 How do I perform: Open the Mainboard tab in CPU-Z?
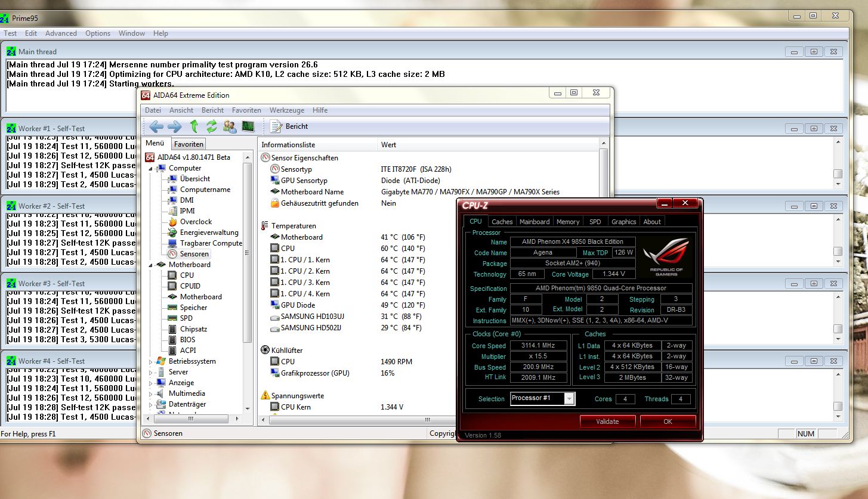(x=535, y=222)
